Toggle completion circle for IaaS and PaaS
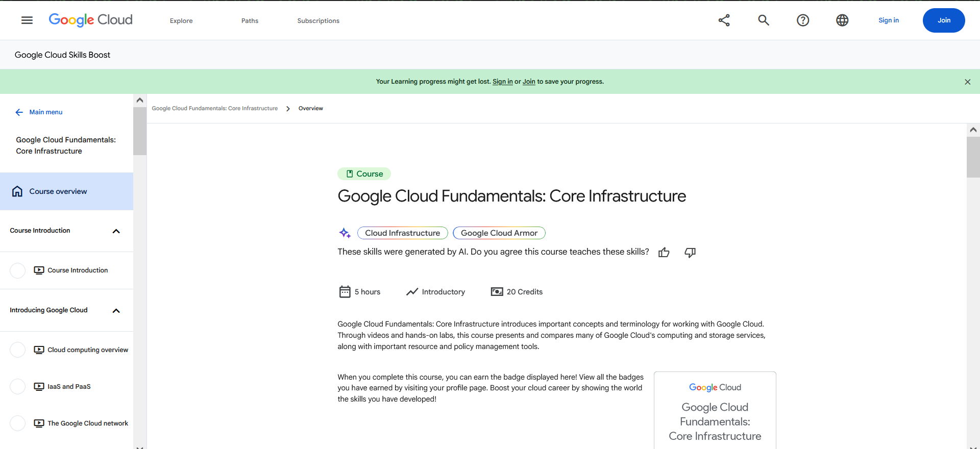 click(18, 387)
